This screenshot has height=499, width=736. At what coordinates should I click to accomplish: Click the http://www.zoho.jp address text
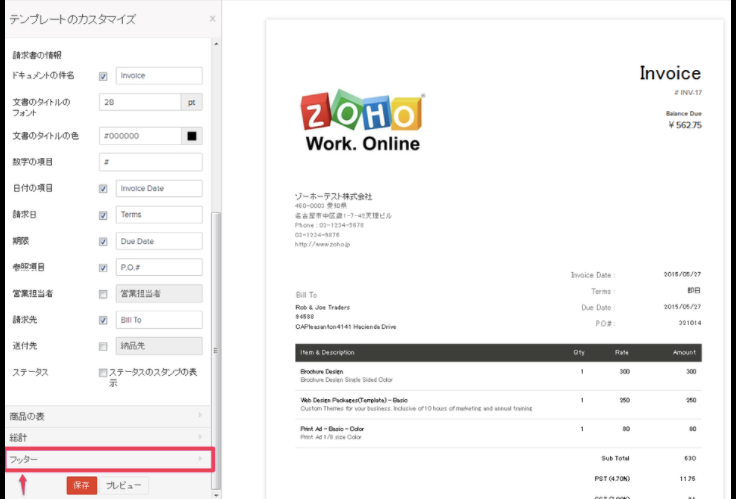(x=322, y=244)
